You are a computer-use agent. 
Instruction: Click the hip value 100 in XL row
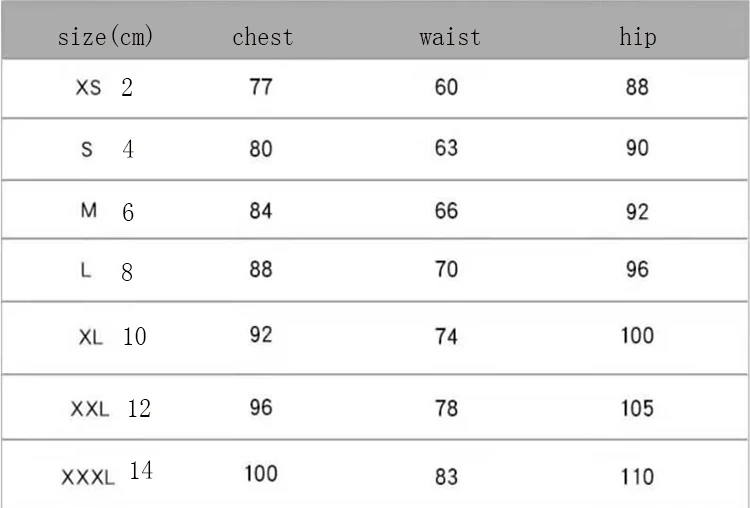tap(637, 335)
